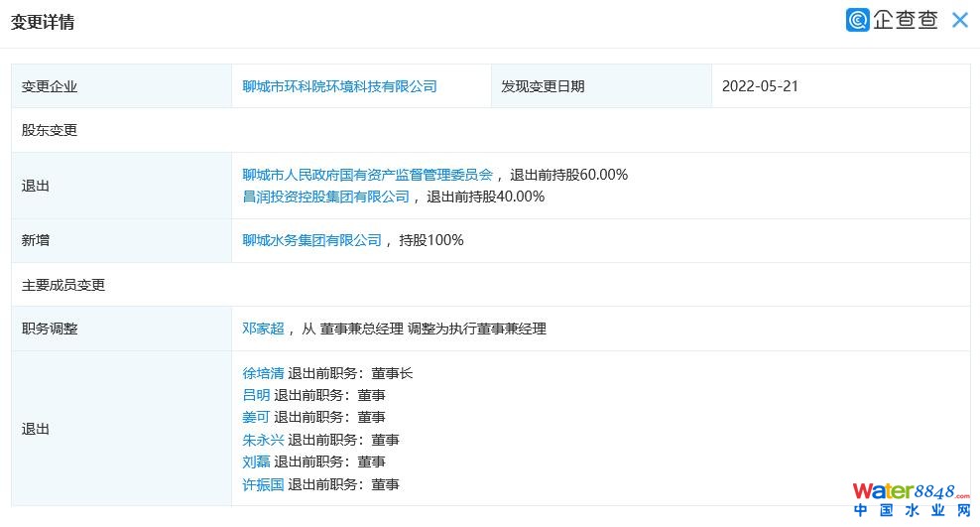This screenshot has height=527, width=980.
Task: Click the name 姜可
Action: pos(256,417)
